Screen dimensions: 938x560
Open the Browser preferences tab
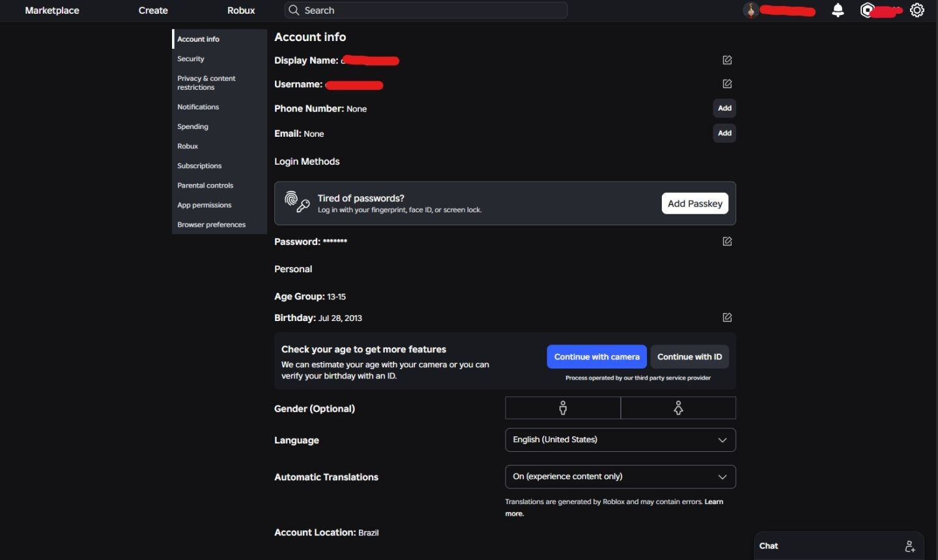point(220,224)
